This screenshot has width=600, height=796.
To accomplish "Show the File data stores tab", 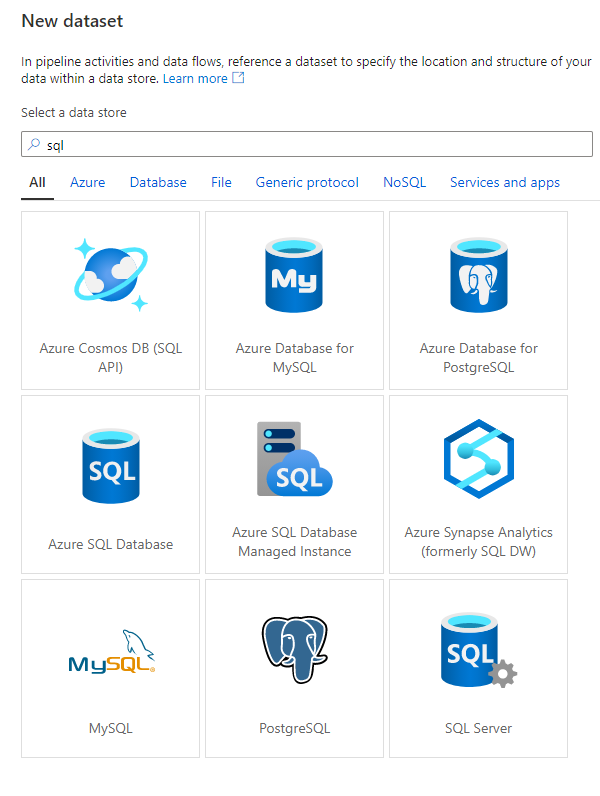I will pos(221,182).
